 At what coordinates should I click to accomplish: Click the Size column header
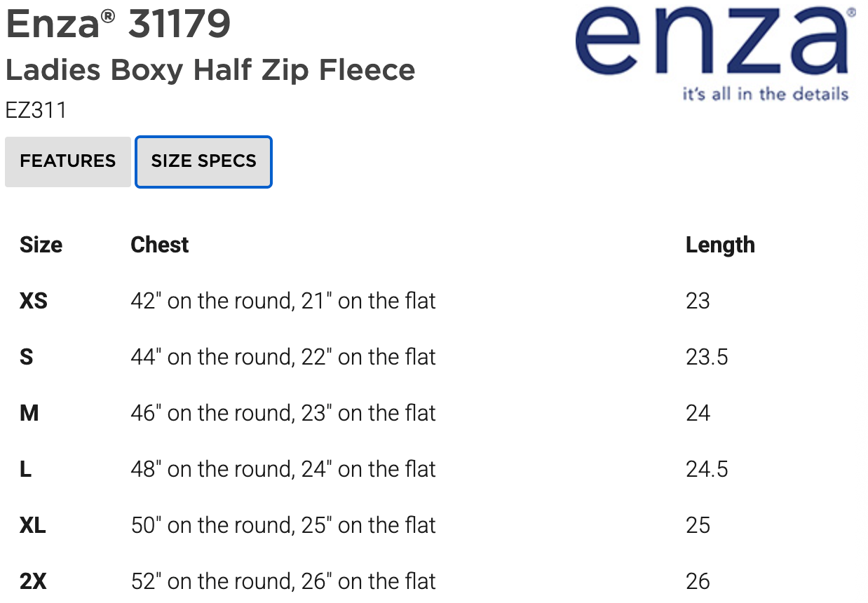coord(41,245)
